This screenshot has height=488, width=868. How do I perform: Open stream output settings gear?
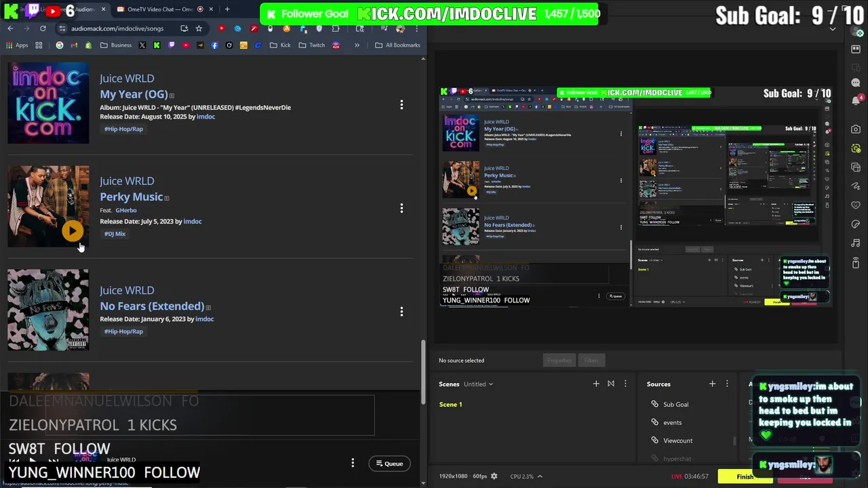[x=494, y=476]
